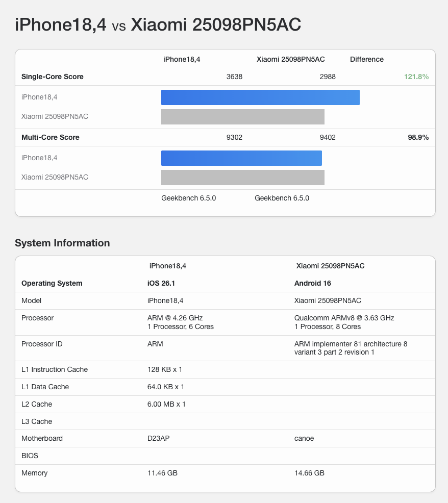
Task: Click the 14.66 GB memory value
Action: (309, 473)
